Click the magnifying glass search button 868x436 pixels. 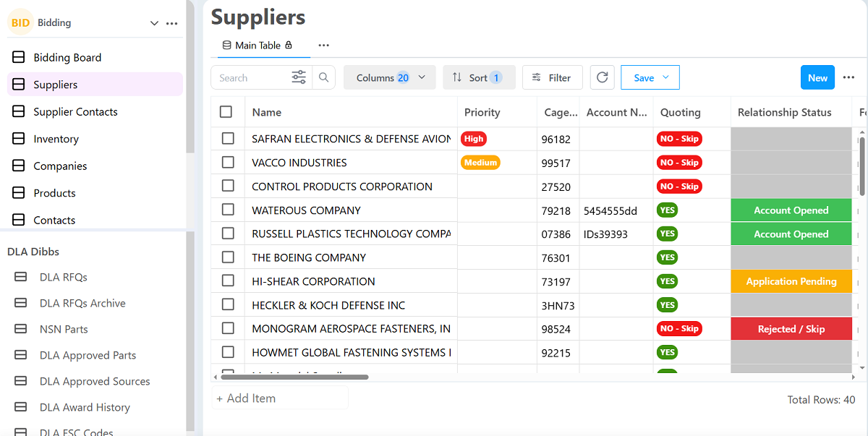[x=324, y=77]
